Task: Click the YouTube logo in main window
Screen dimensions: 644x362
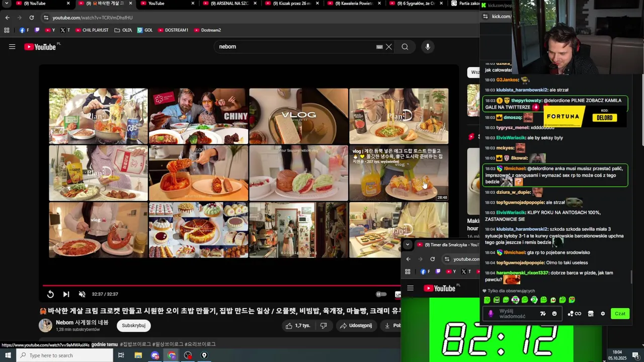Action: 40,47
